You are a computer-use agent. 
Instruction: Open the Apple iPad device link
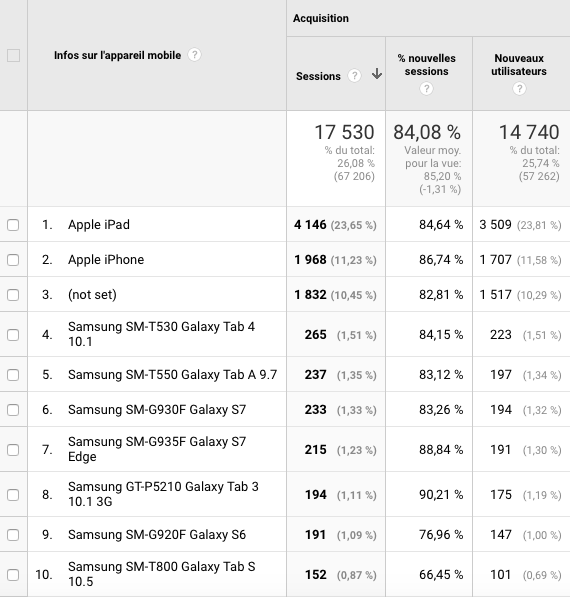pos(99,225)
